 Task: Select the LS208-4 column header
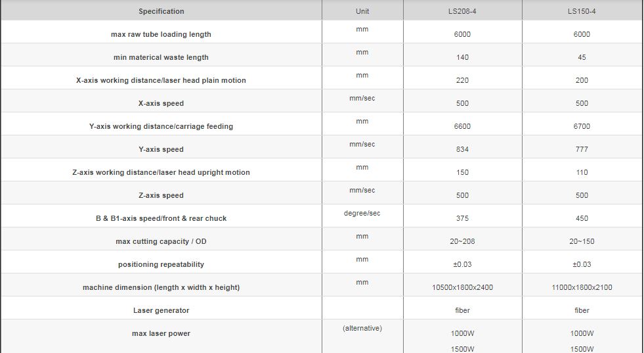pyautogui.click(x=462, y=11)
